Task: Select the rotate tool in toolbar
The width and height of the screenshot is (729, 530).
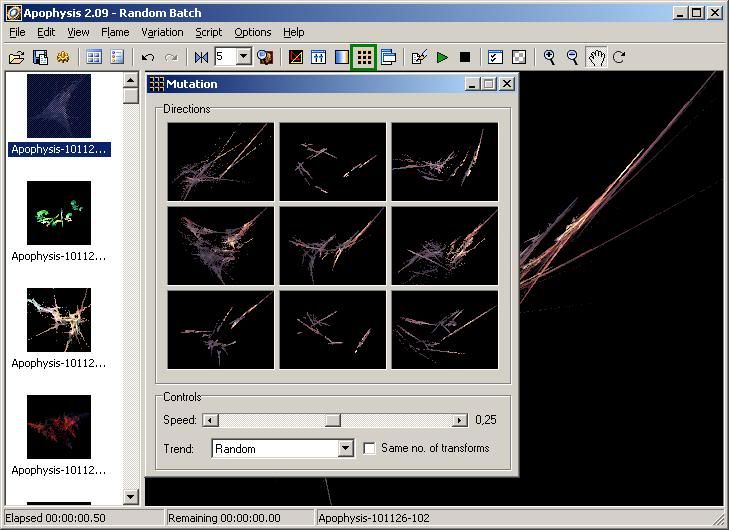Action: pyautogui.click(x=619, y=57)
